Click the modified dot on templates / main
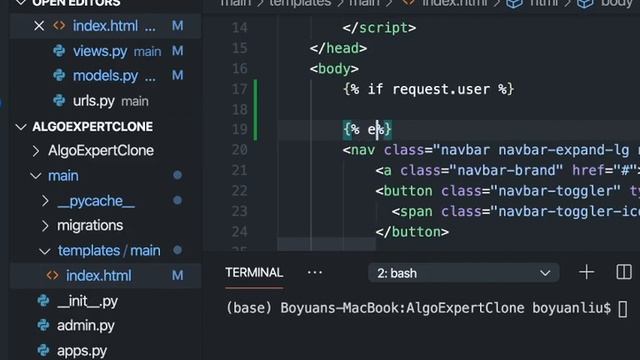640x360 pixels. click(177, 250)
